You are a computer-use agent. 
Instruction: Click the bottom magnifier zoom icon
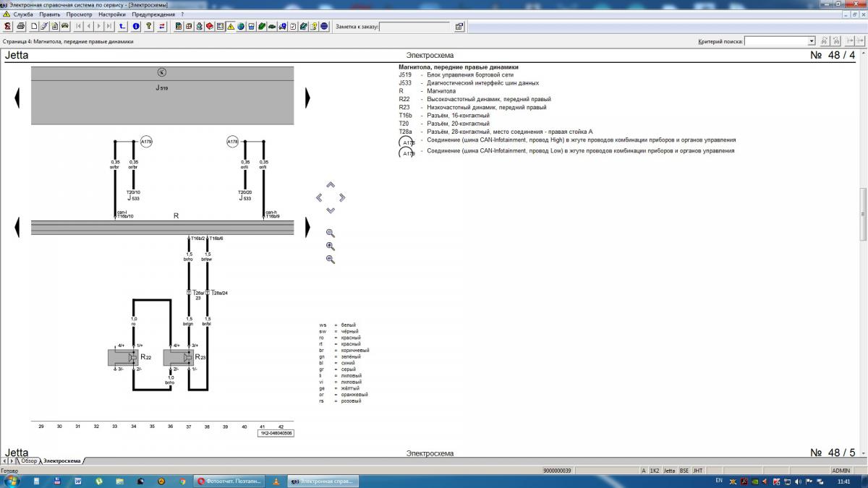point(331,259)
